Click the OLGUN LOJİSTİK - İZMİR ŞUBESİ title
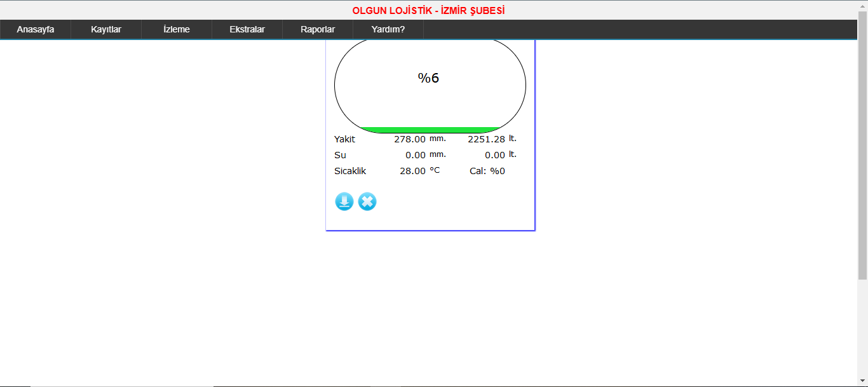The width and height of the screenshot is (868, 387). (x=429, y=11)
